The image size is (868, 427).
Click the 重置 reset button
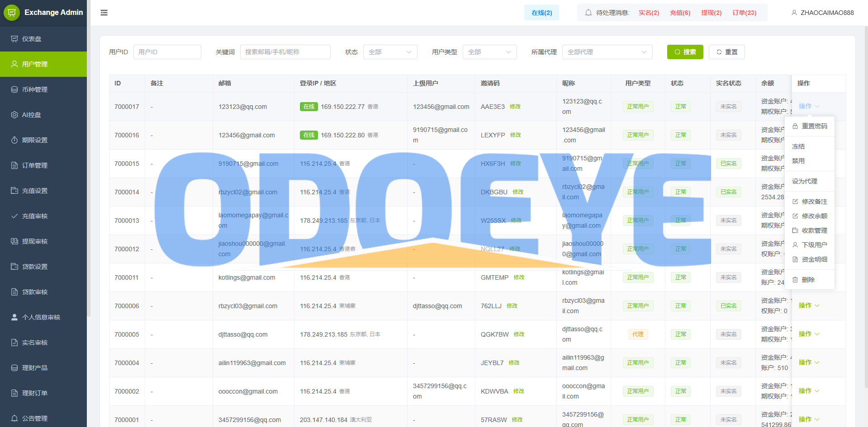pyautogui.click(x=727, y=52)
